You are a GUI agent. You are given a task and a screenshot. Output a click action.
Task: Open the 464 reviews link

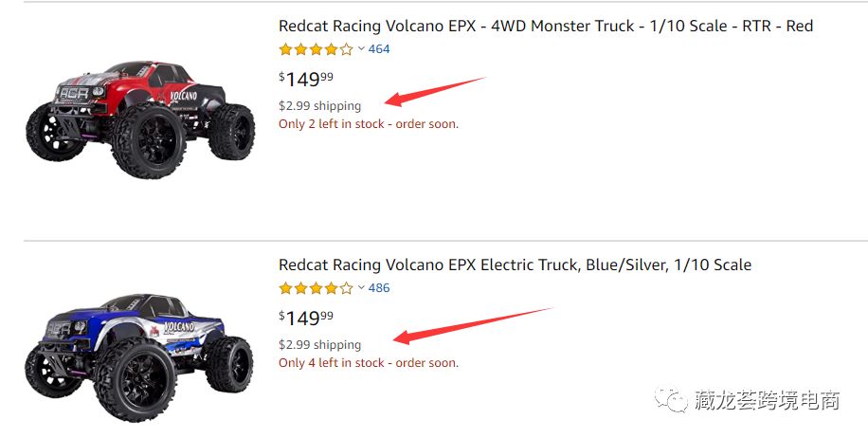pyautogui.click(x=379, y=49)
